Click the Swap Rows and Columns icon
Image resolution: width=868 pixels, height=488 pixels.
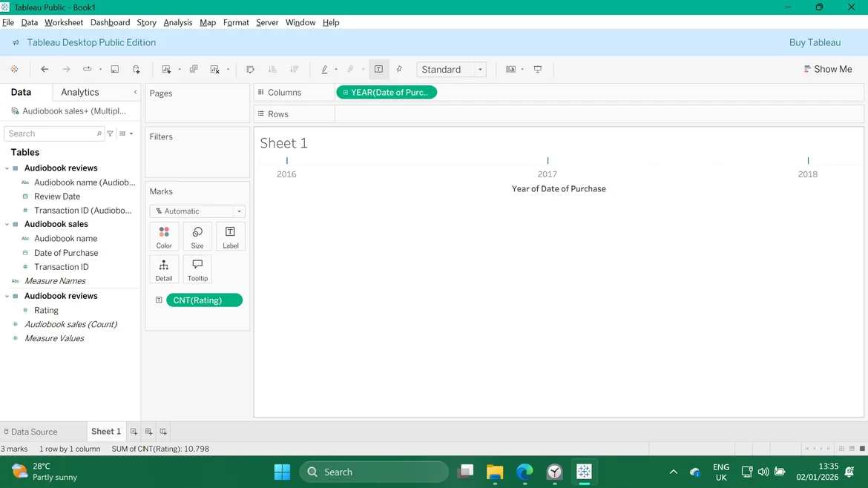[x=250, y=69]
